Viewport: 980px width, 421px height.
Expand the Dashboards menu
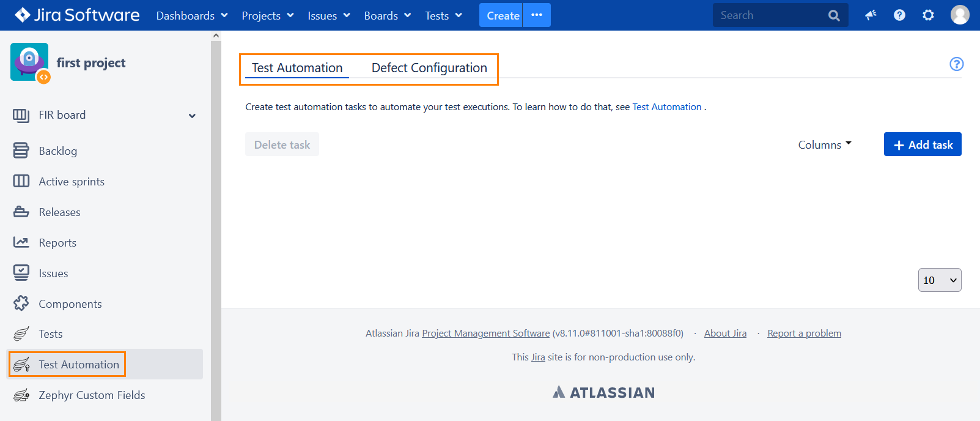click(192, 15)
